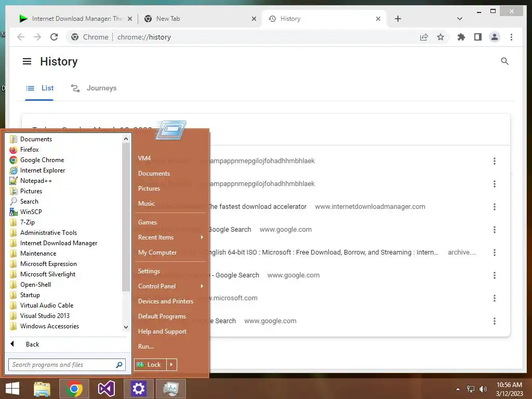Image resolution: width=532 pixels, height=399 pixels.
Task: Open actions menu for microsoft.com entry
Action: [495, 298]
